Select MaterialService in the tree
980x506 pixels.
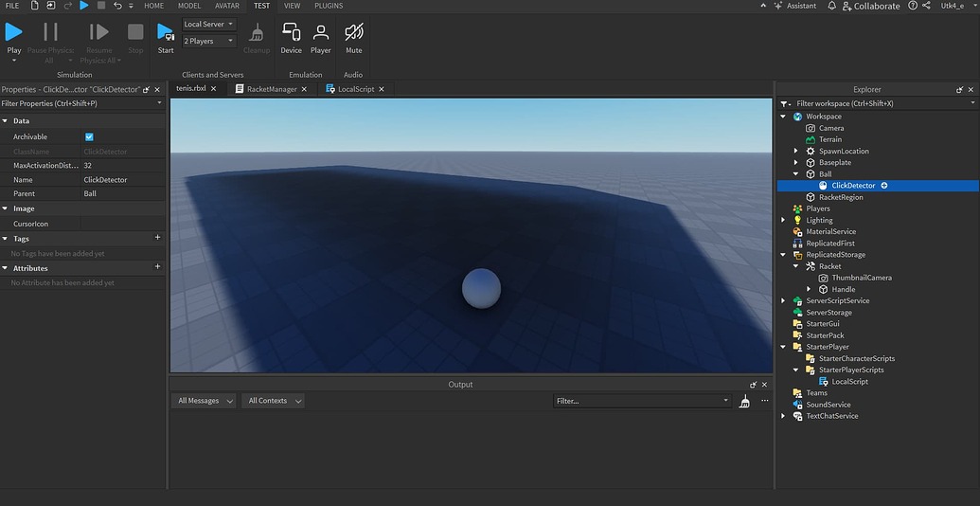(x=830, y=231)
